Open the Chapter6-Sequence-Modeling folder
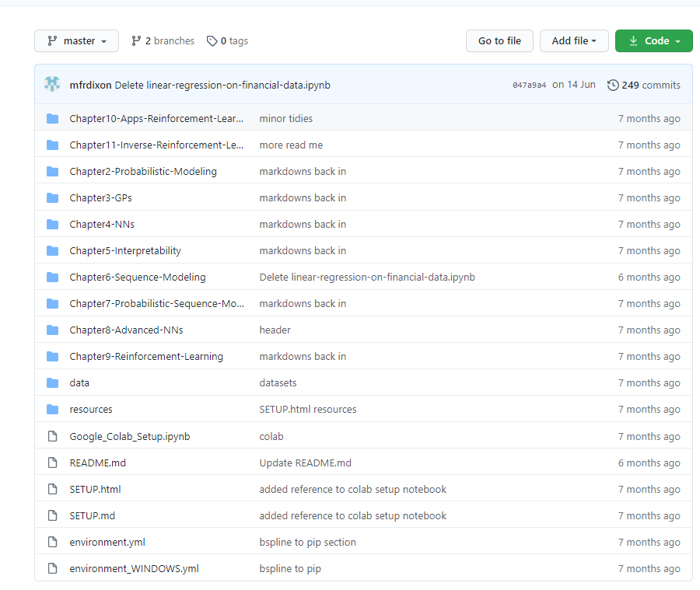This screenshot has width=700, height=590. coord(137,278)
